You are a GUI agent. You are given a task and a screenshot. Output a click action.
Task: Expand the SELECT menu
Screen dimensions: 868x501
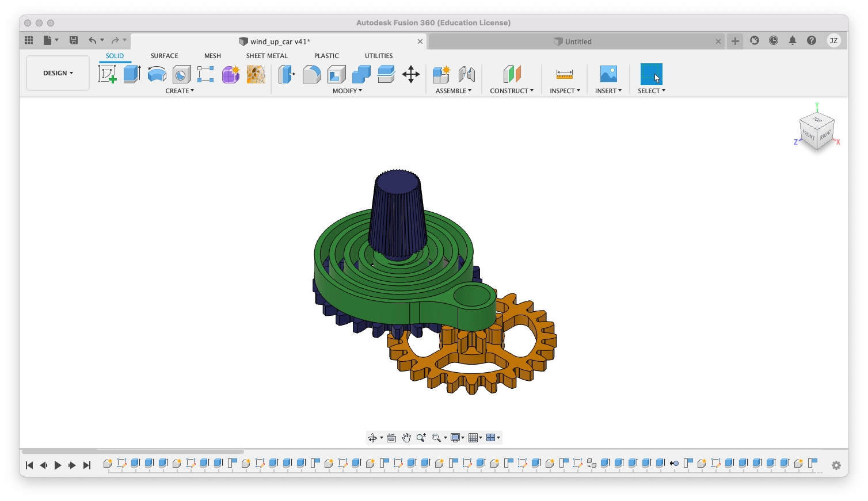click(652, 91)
